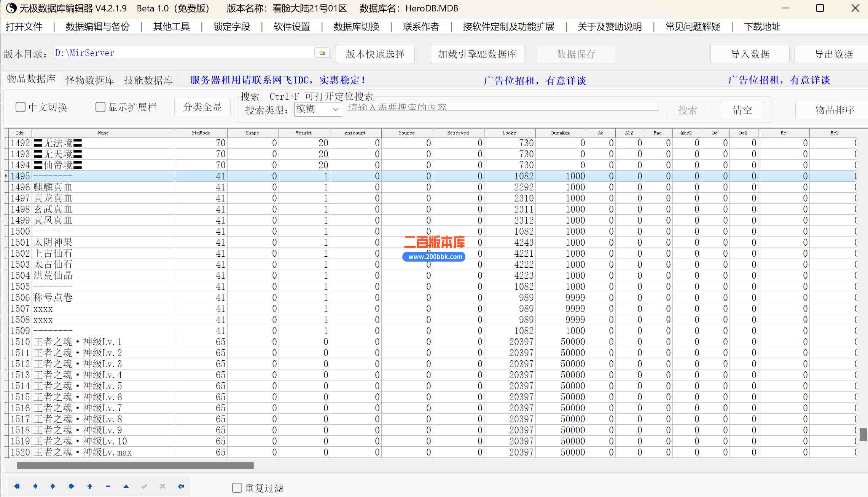The image size is (868, 497).
Task: Open the 搜索类型 模糊 dropdown
Action: tap(318, 109)
